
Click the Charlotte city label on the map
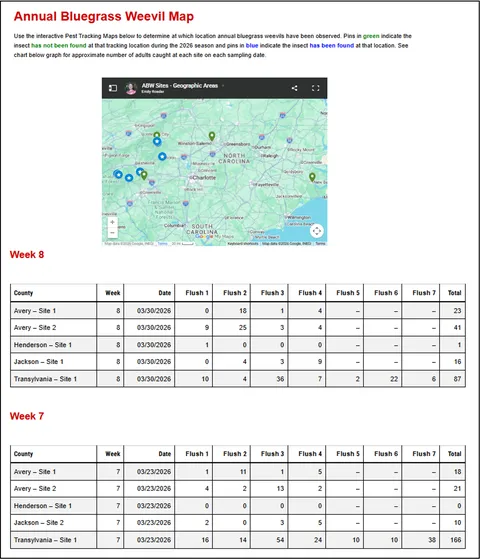(204, 178)
